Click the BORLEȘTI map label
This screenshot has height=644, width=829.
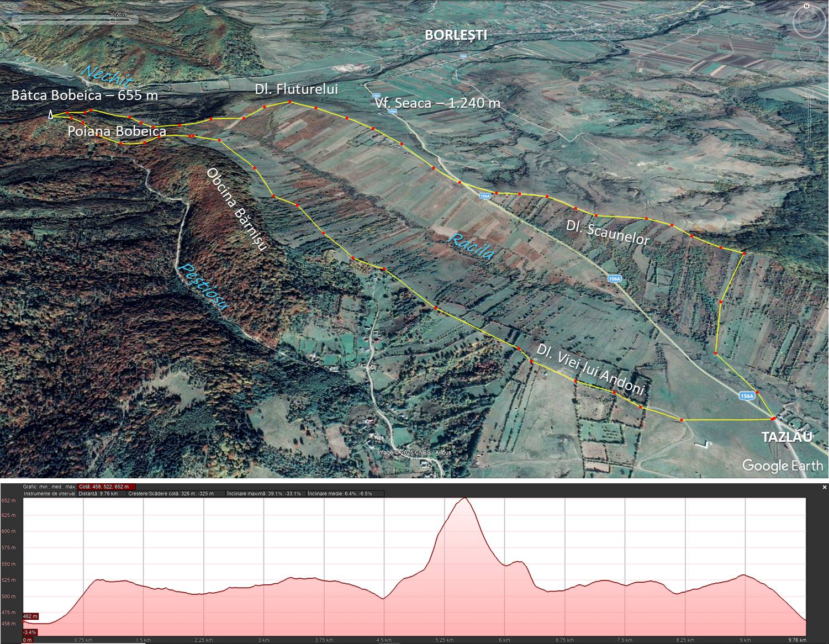[x=456, y=35]
